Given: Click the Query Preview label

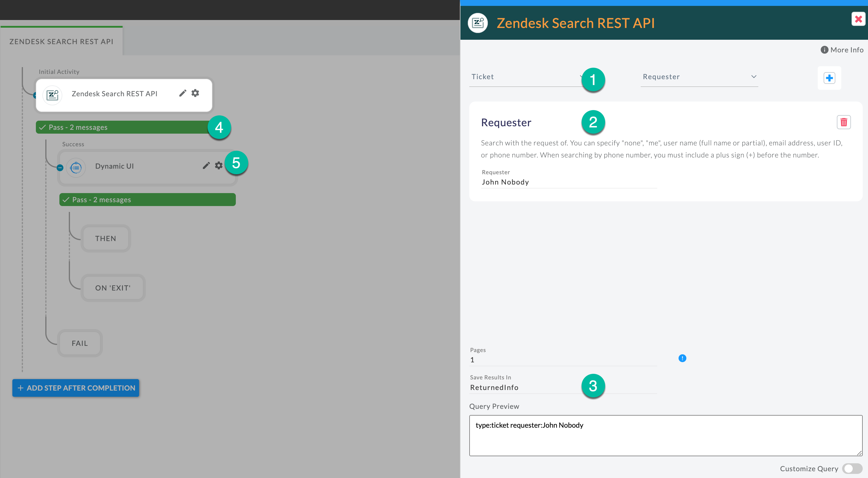Looking at the screenshot, I should (494, 406).
